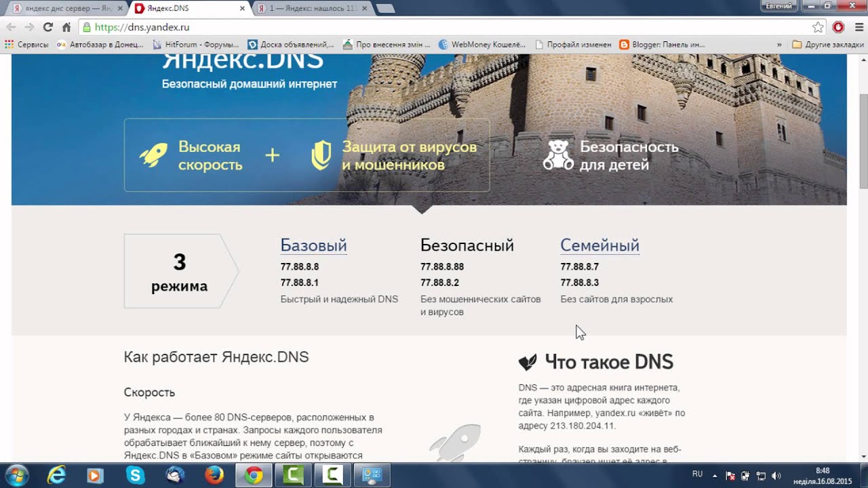Open second Camtasia taskbar icon
Viewport: 868px width, 488px height.
click(x=332, y=476)
